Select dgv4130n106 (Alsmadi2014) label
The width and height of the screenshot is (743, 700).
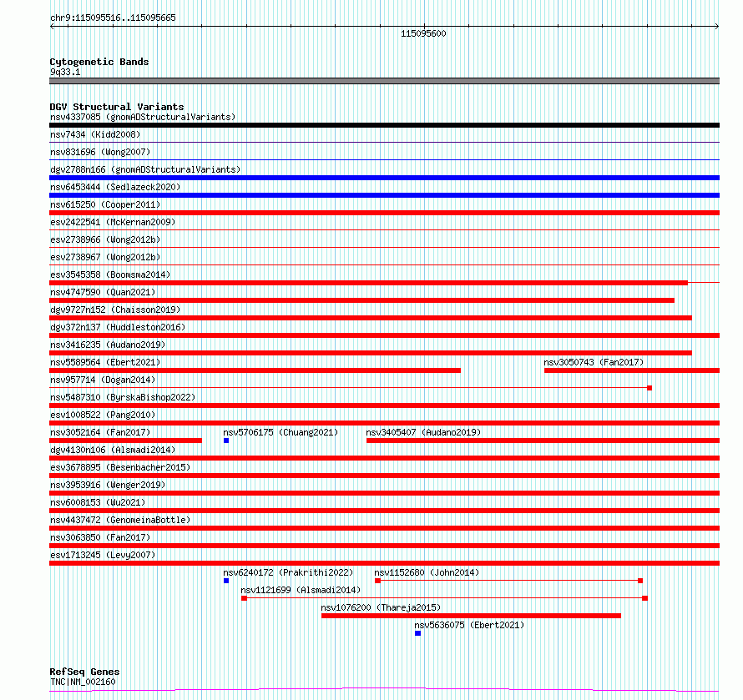(x=113, y=450)
